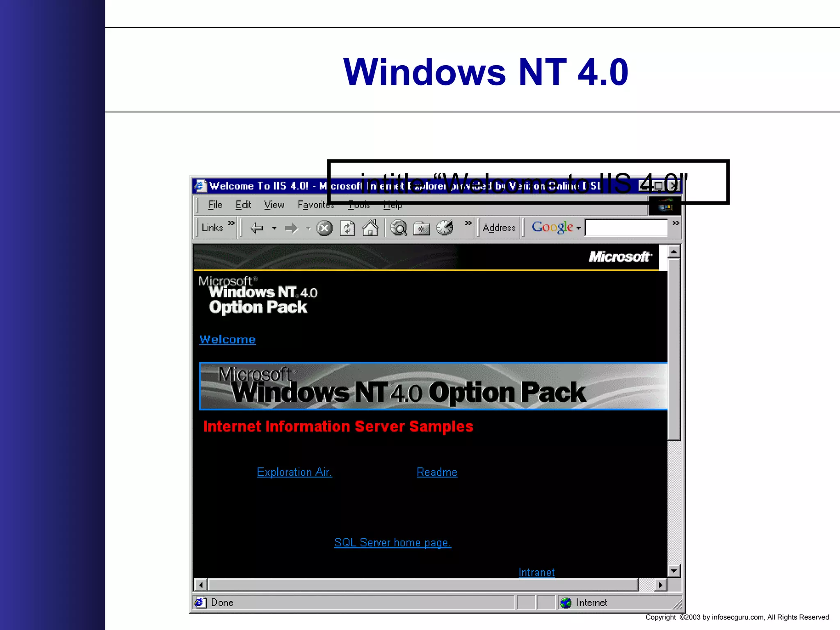Open the Help menu
The image size is (840, 630).
(x=393, y=205)
